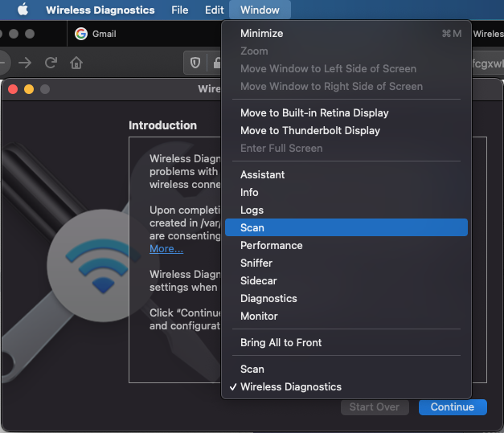Select Move to Thunderbolt Display
Image resolution: width=504 pixels, height=433 pixels.
346,130
